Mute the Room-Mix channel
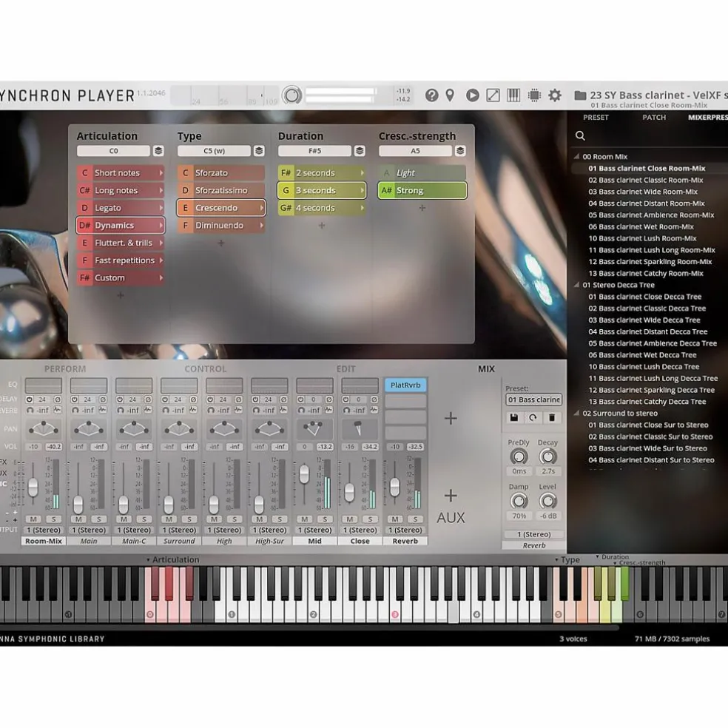 click(x=33, y=519)
